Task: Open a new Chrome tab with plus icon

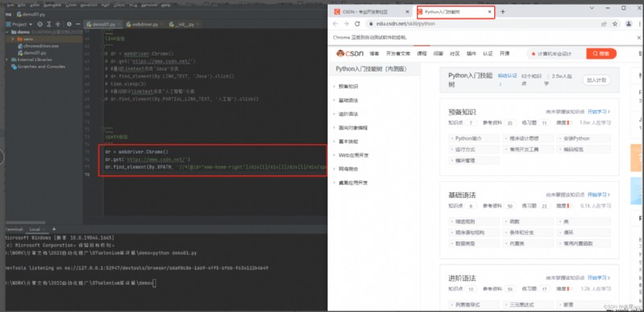Action: pos(502,12)
